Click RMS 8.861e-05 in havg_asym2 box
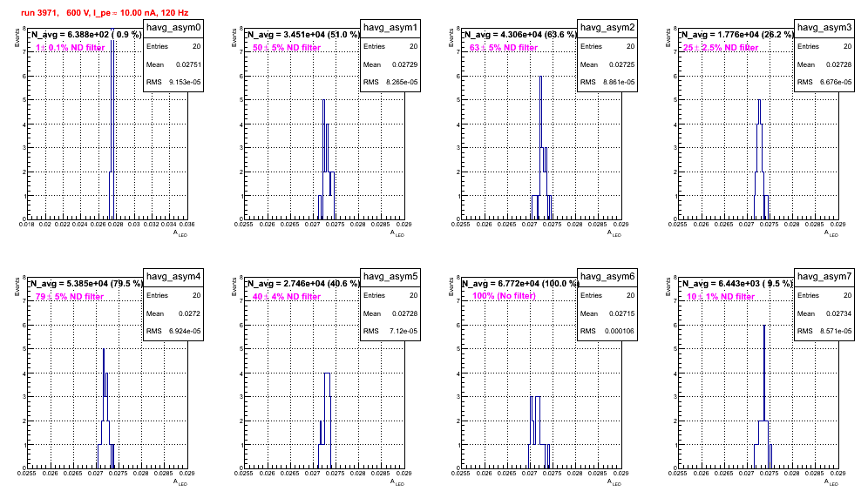The height and width of the screenshot is (498, 868). (x=607, y=83)
